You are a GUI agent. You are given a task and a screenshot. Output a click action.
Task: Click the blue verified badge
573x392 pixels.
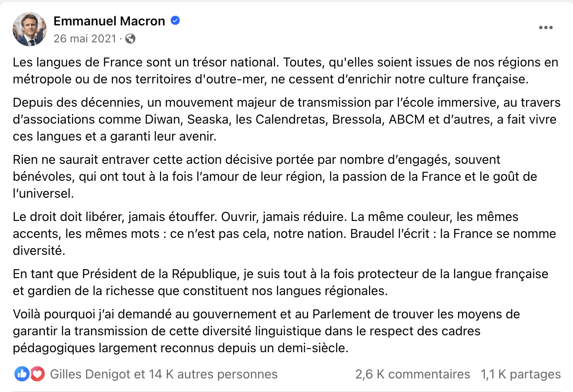coord(175,20)
